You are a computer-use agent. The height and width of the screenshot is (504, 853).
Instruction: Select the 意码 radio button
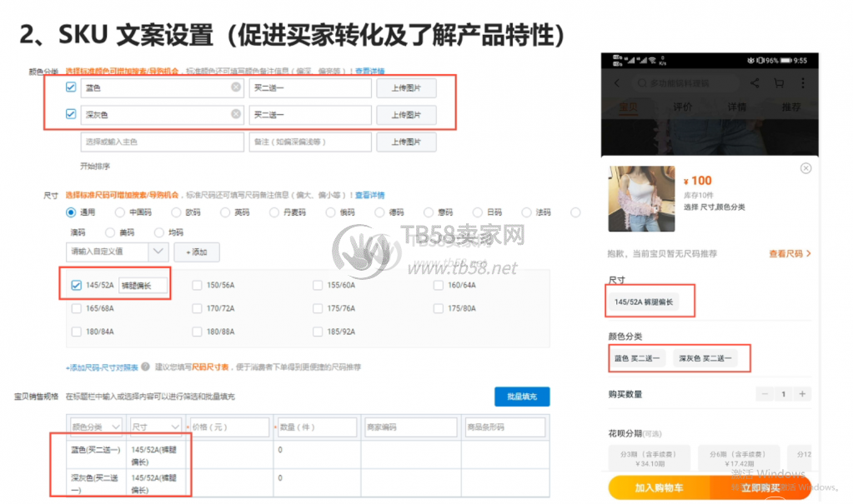pos(428,212)
